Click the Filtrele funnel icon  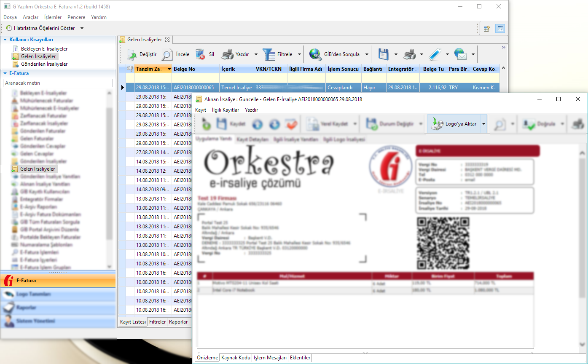[x=268, y=54]
